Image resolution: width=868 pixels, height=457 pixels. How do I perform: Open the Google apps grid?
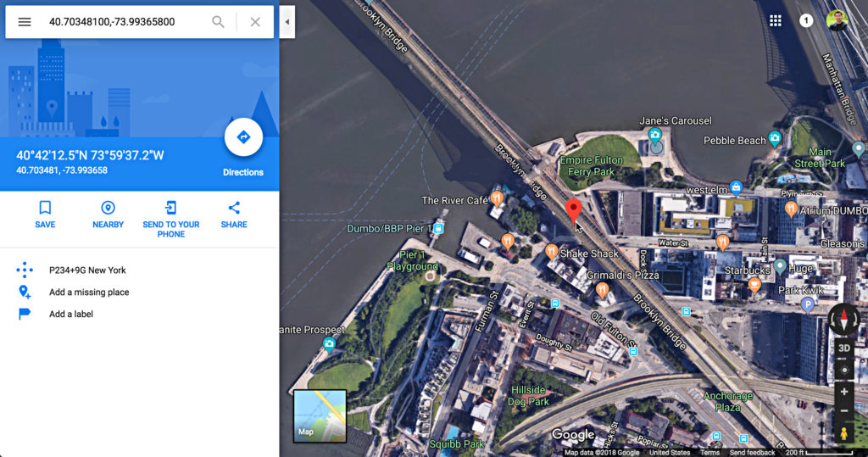pyautogui.click(x=776, y=21)
